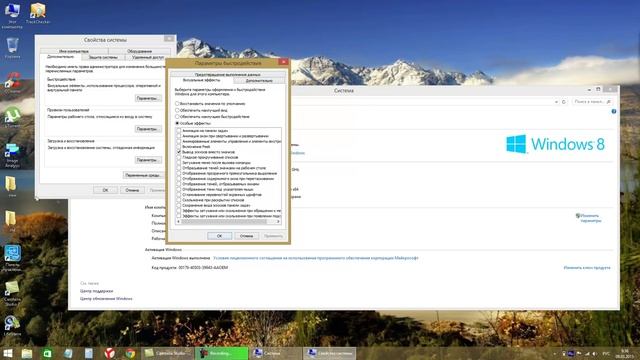Open the Microsoft license terms link
Viewport: 640px width, 360px height.
316,258
